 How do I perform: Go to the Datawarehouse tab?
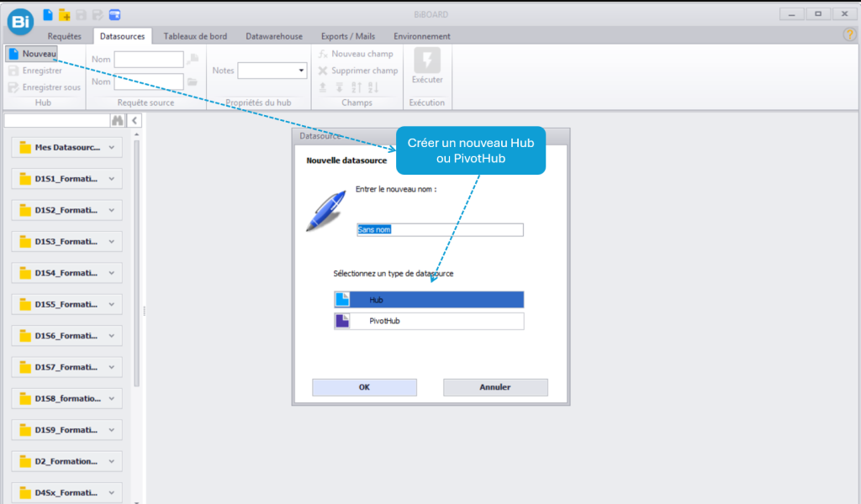tap(274, 36)
